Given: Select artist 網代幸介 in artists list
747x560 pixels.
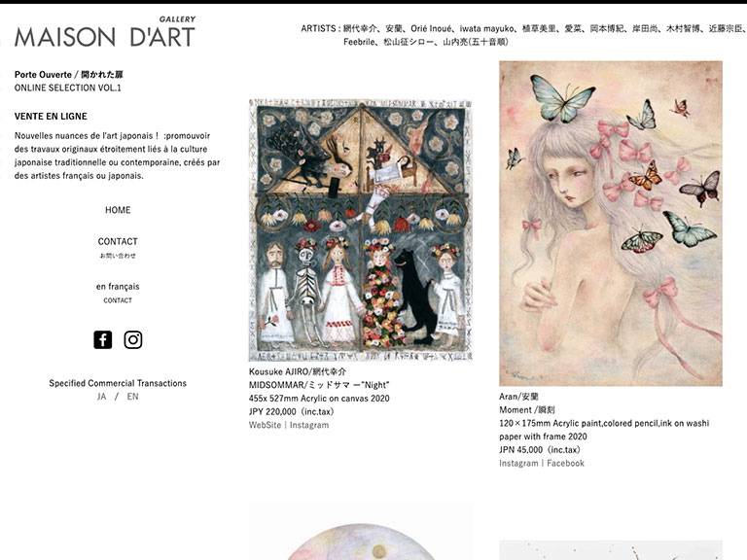Looking at the screenshot, I should 360,28.
